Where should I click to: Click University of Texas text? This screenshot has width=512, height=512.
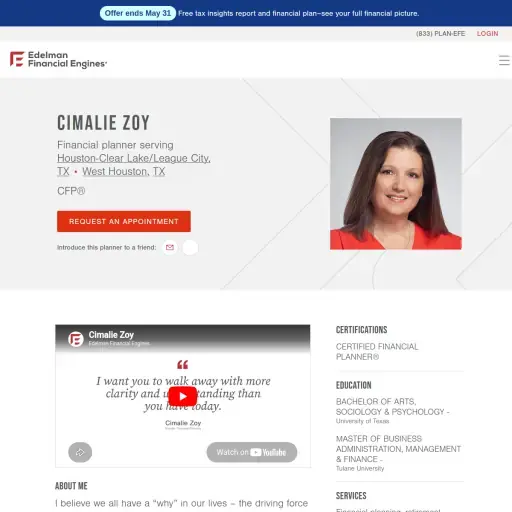coord(362,421)
